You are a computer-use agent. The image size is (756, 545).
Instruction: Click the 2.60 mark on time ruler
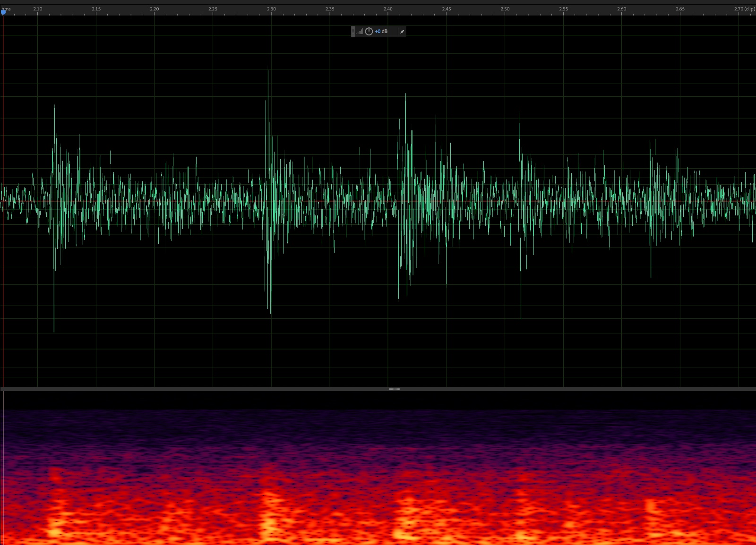pyautogui.click(x=622, y=9)
